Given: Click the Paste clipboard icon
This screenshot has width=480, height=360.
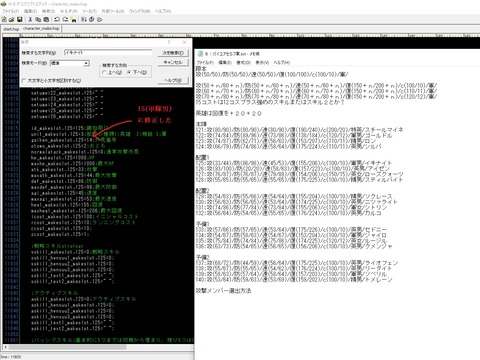Looking at the screenshot, I should [x=46, y=20].
